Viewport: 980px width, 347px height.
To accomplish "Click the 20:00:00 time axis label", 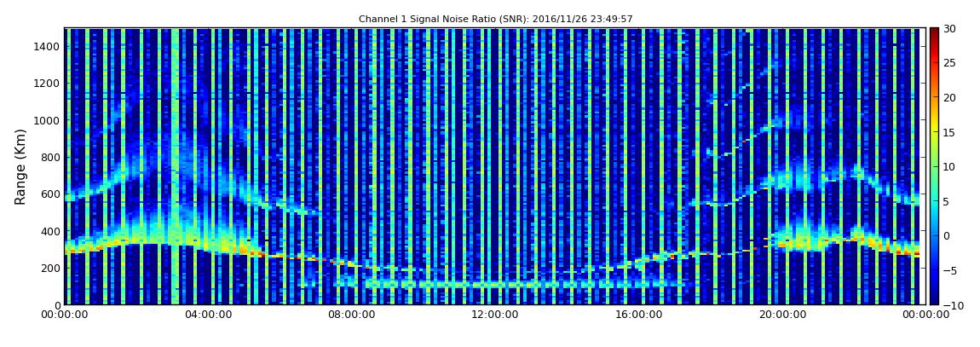I will 781,315.
